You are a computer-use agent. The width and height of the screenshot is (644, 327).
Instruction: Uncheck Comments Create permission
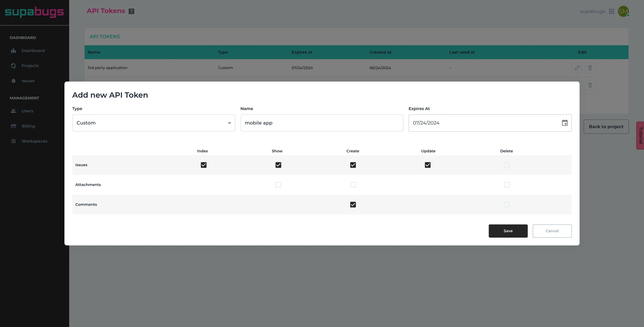coord(353,205)
